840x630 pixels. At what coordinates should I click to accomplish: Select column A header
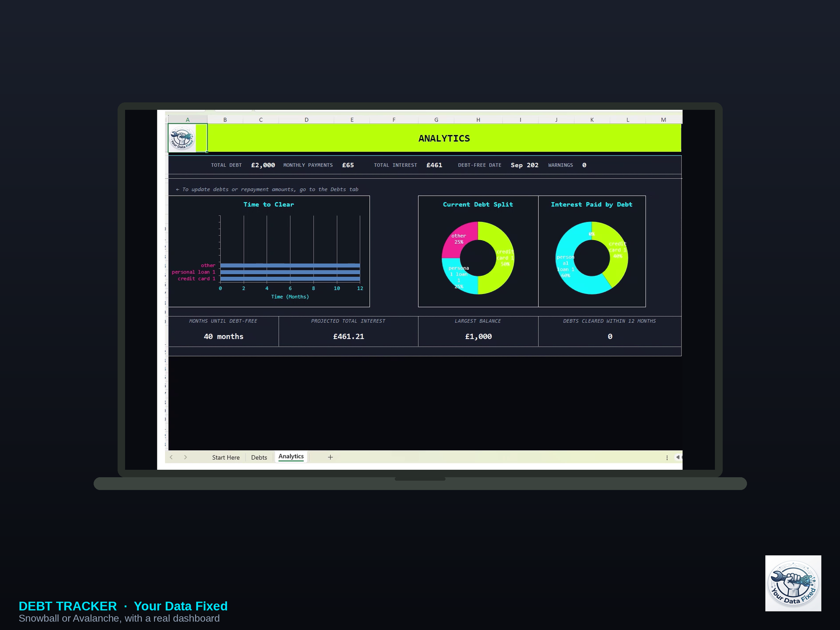pos(187,120)
